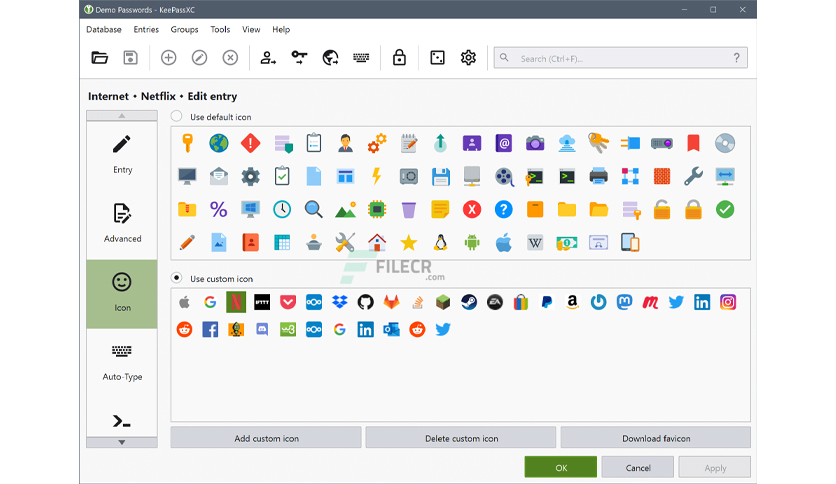836x484 pixels.
Task: Select the Discord custom icon
Action: click(262, 329)
